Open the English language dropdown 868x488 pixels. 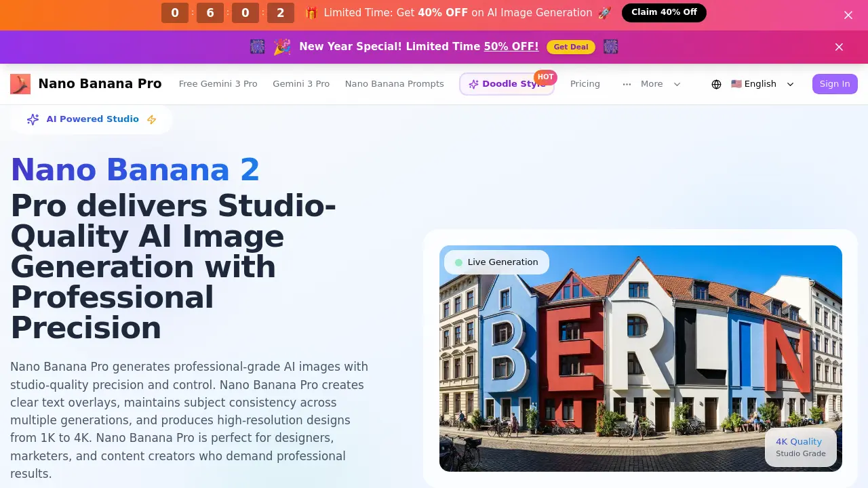[x=753, y=84]
